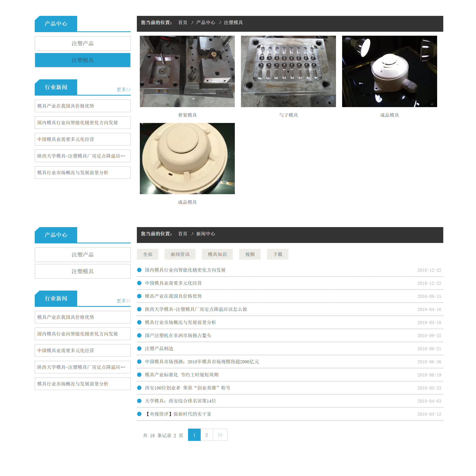Go to page 2 of news
476x476 pixels.
pos(206,435)
